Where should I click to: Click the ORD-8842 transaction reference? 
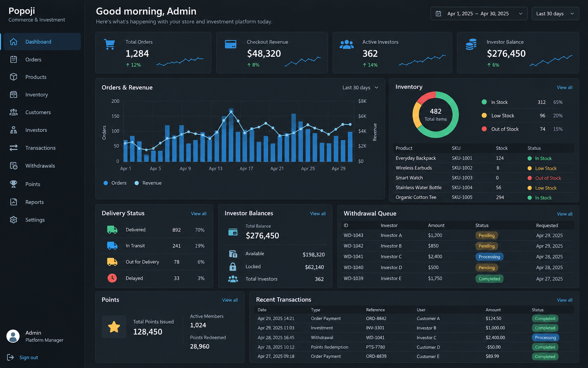[376, 318]
